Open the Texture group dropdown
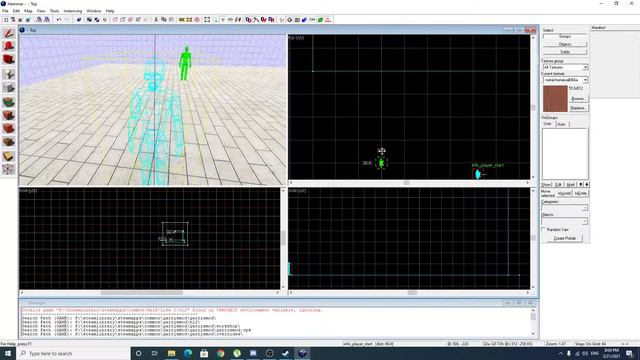 [x=565, y=67]
